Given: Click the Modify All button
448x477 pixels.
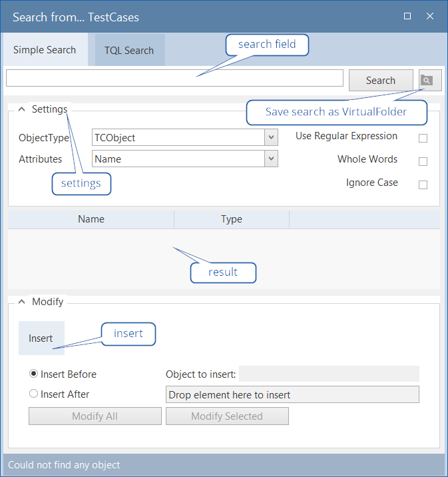Looking at the screenshot, I should pos(95,416).
